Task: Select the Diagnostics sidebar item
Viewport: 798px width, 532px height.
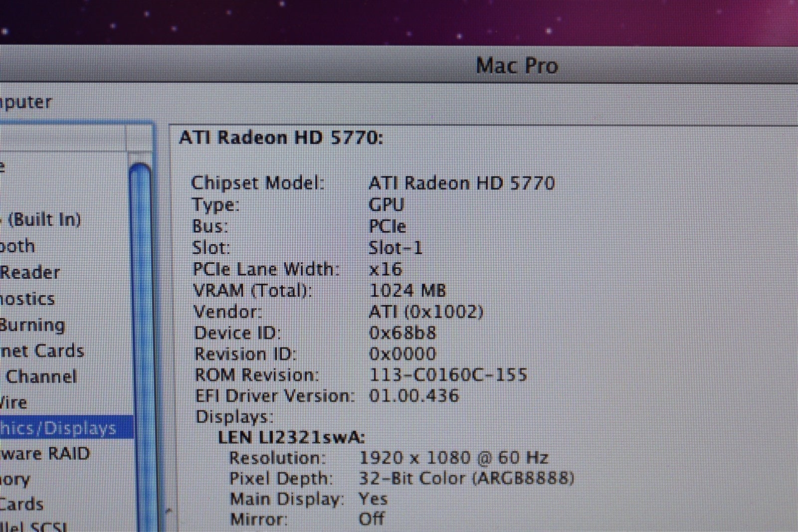Action: [x=27, y=299]
